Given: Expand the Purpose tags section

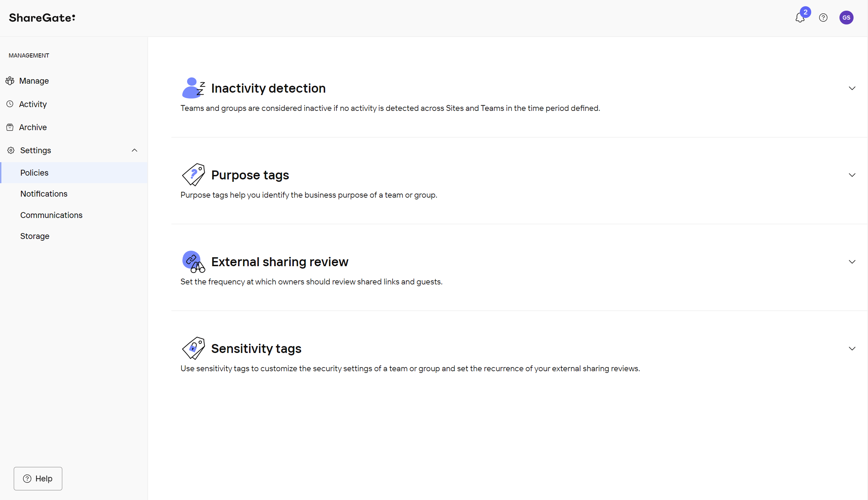Looking at the screenshot, I should click(x=852, y=175).
